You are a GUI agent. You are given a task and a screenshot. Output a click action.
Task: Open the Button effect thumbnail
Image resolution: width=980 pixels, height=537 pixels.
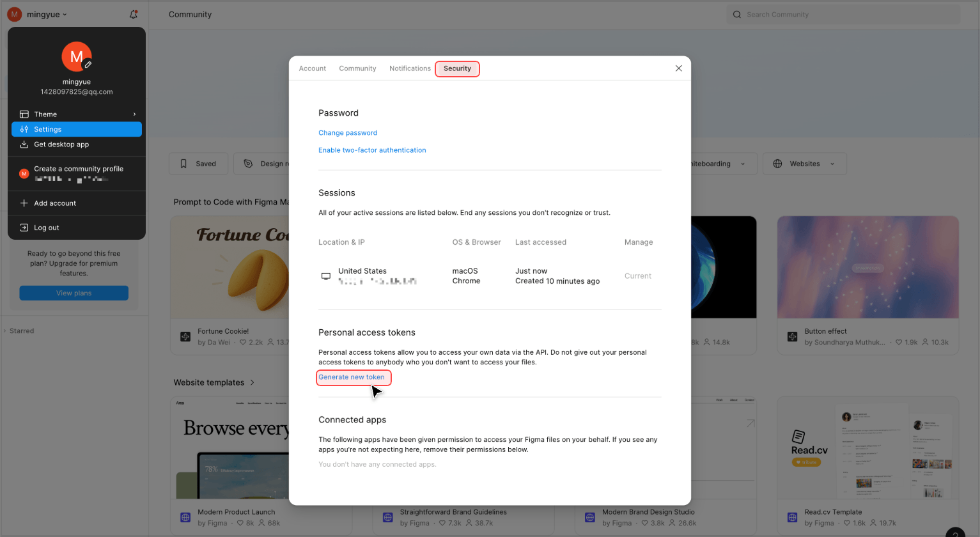coord(867,267)
